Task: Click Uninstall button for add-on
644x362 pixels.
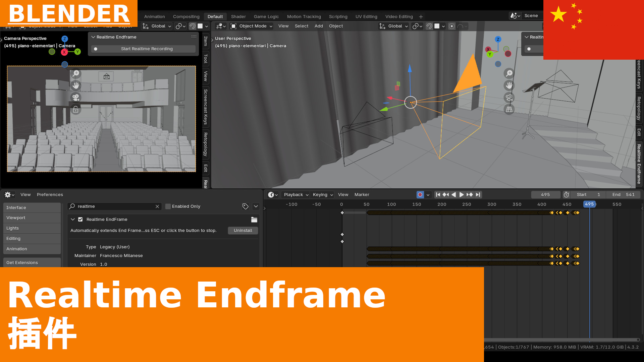Action: click(x=243, y=231)
